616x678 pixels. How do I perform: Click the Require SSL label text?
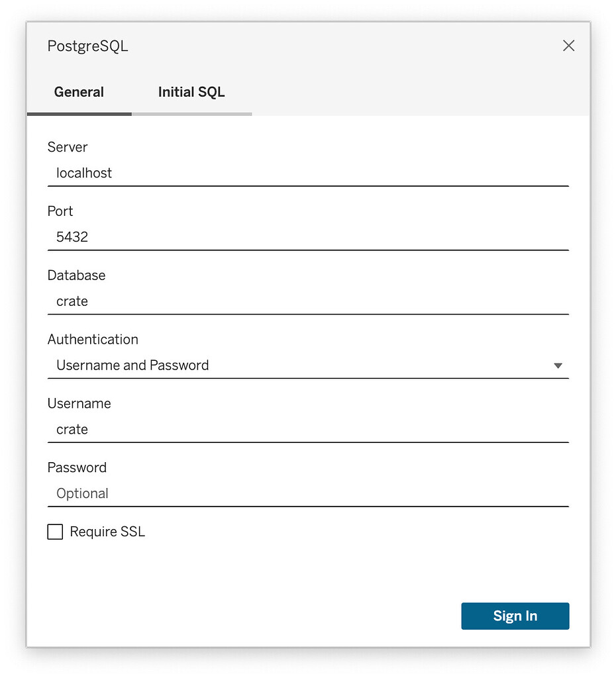coord(107,532)
